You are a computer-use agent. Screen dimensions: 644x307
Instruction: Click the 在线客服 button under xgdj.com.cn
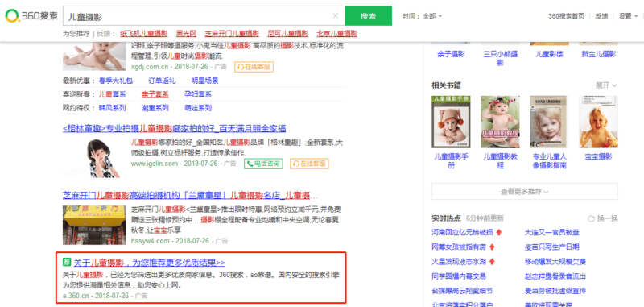(x=254, y=67)
